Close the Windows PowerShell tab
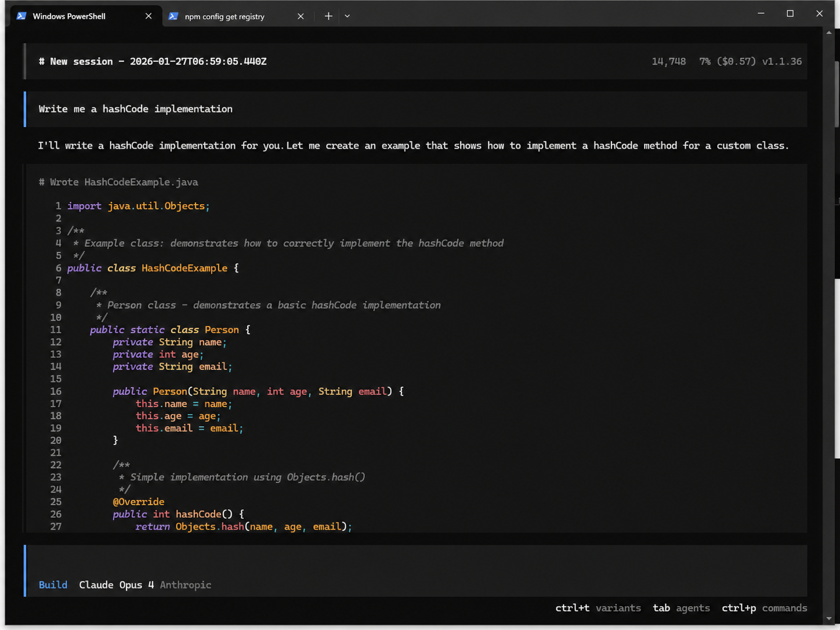Image resolution: width=840 pixels, height=630 pixels. [x=149, y=16]
